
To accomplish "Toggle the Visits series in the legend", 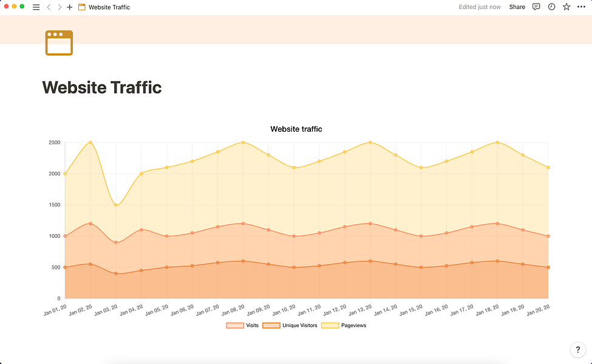I will click(242, 325).
